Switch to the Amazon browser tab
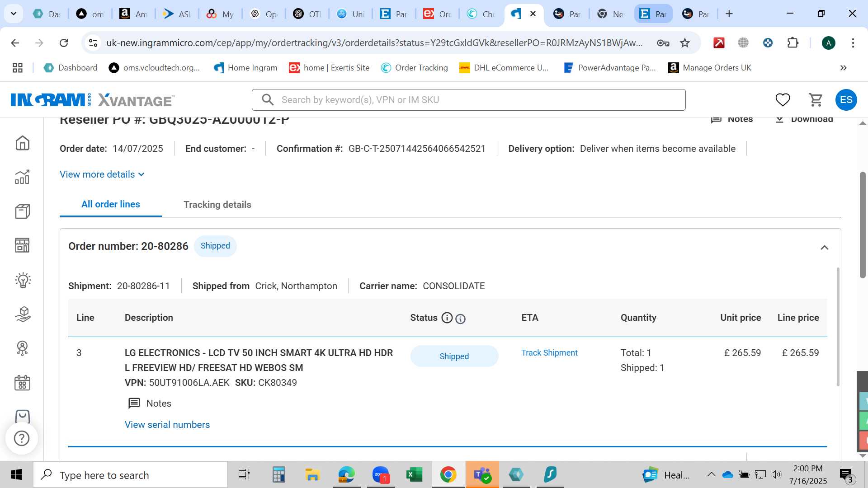 [134, 14]
